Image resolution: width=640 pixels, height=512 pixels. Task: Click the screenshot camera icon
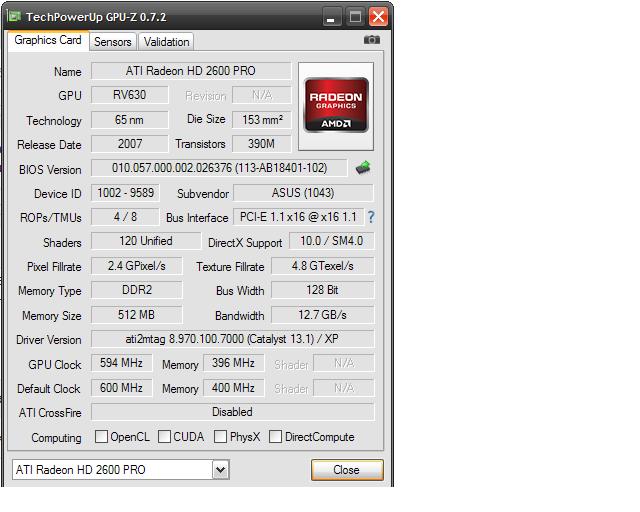click(371, 40)
